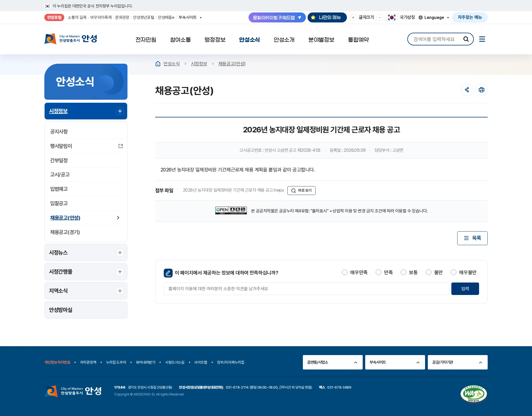Select the 보통 radio button
The height and width of the screenshot is (416, 532).
click(403, 272)
